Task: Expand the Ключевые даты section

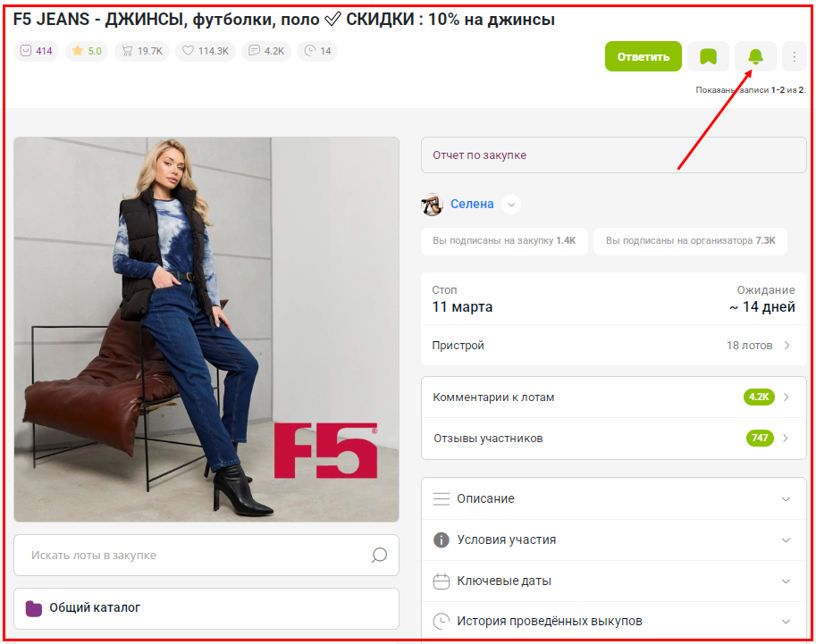Action: tap(613, 581)
